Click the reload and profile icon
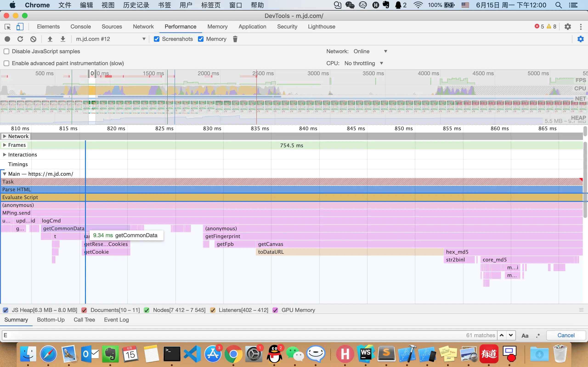The image size is (588, 367). [20, 39]
